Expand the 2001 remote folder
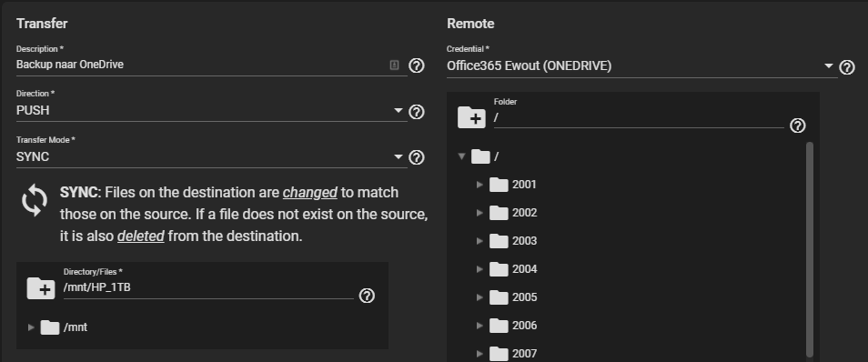The width and height of the screenshot is (868, 362). (479, 185)
